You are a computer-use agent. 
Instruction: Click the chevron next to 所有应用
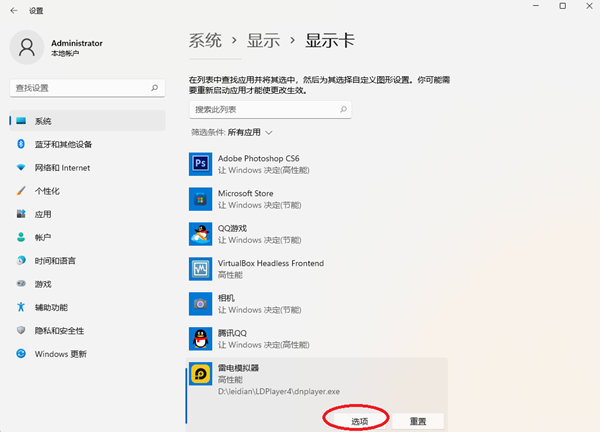269,133
